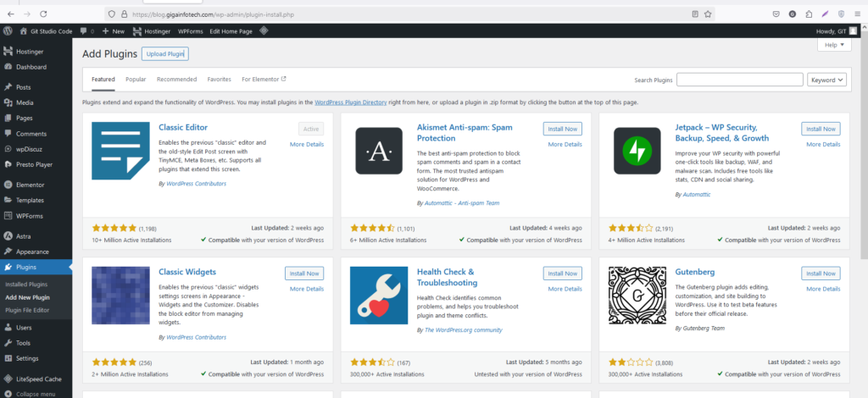Toggle reader view icon in address bar
868x398 pixels.
695,14
